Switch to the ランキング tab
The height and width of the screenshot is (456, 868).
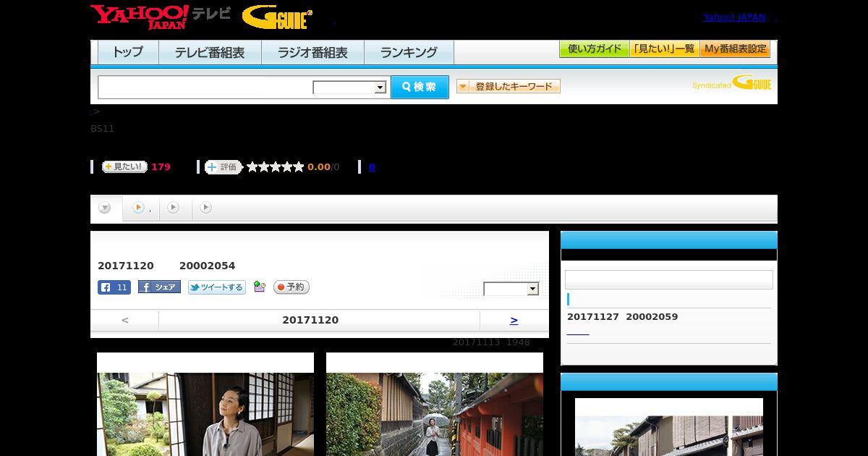coord(409,53)
